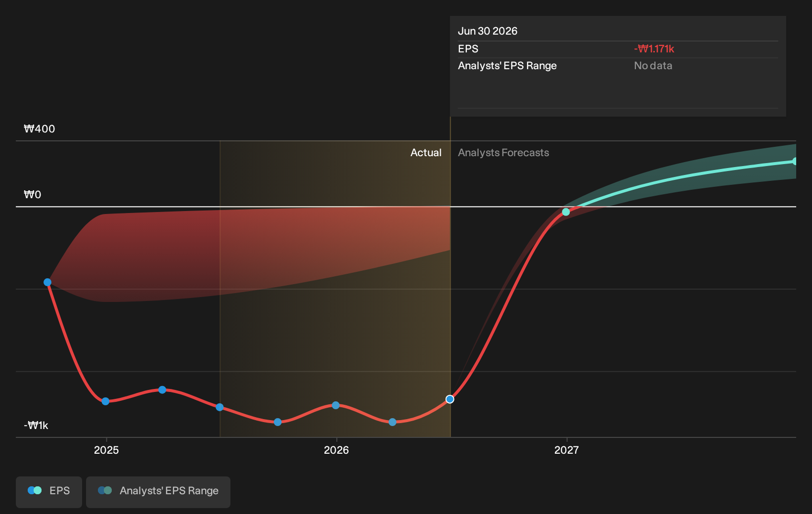The height and width of the screenshot is (514, 812).
Task: Toggle the Analysts' EPS Range legend
Action: 158,492
